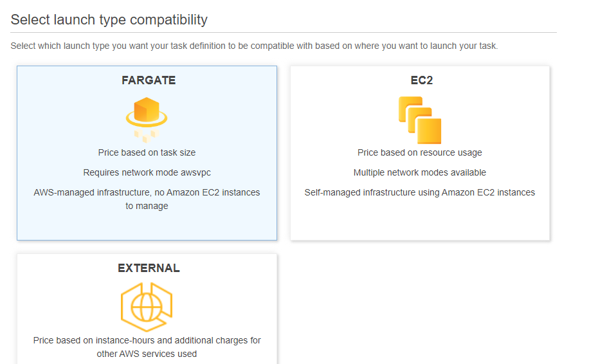The image size is (589, 364).
Task: Click the EC2 stacked squares icon
Action: [420, 120]
